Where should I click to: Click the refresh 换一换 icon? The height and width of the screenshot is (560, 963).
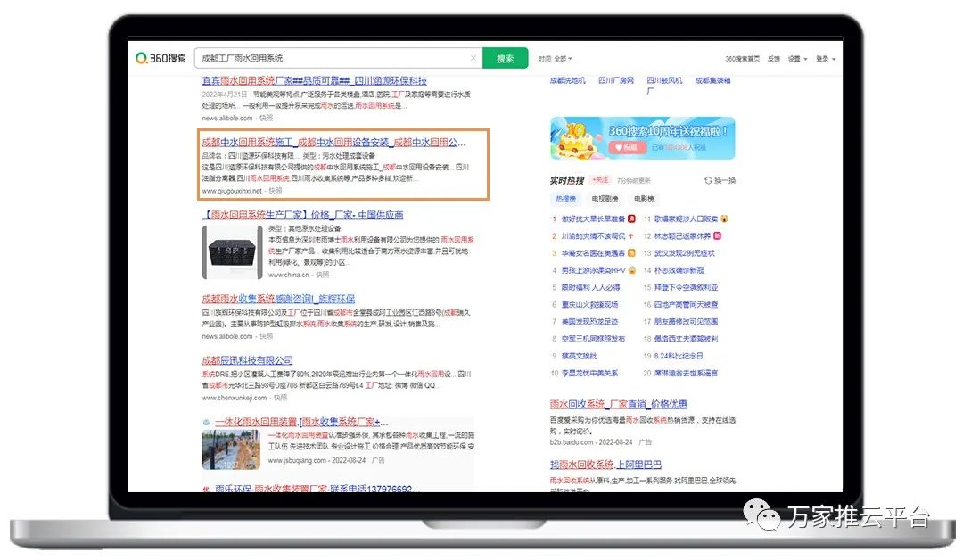point(709,180)
